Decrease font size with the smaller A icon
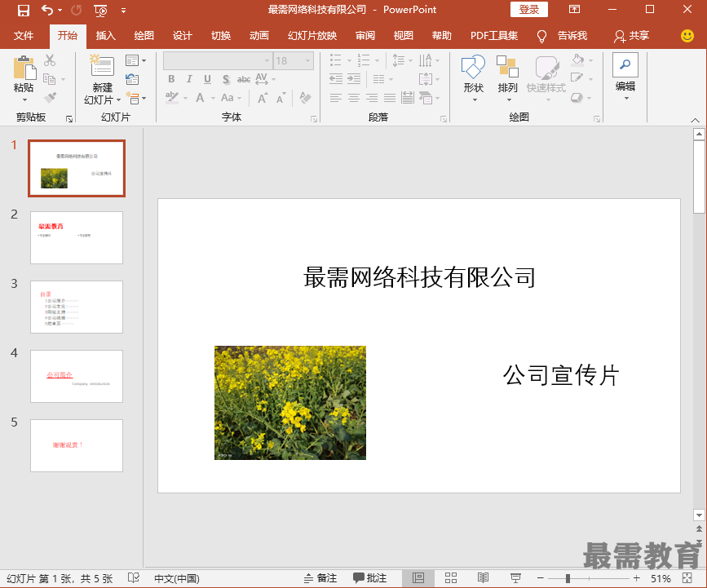This screenshot has width=707, height=588. pyautogui.click(x=281, y=98)
